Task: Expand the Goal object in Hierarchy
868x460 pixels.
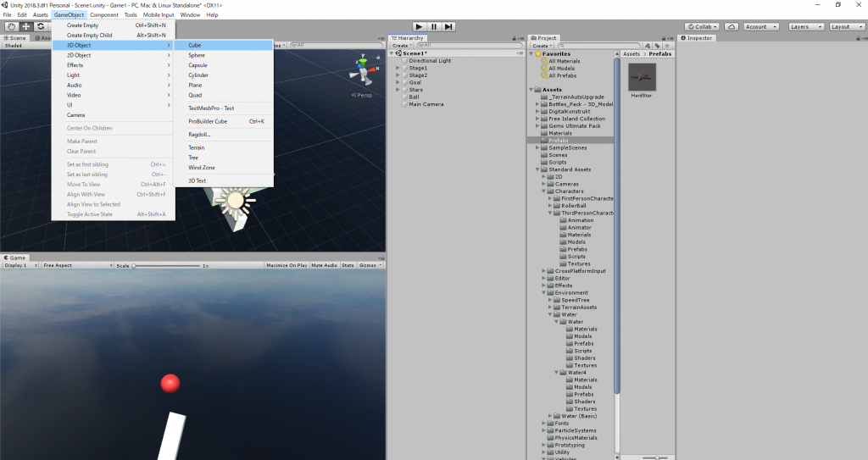Action: pos(398,82)
